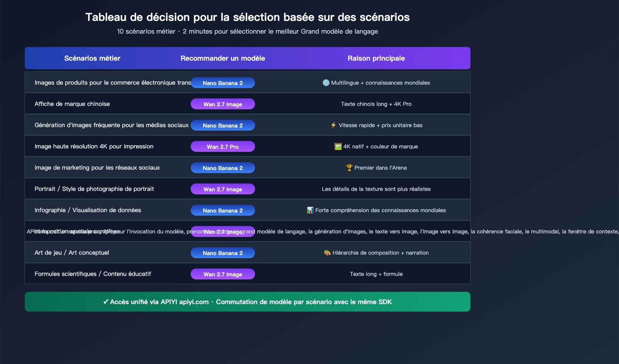This screenshot has height=364, width=619.
Task: Open the apiyi.com link in the green banner
Action: coord(194,302)
